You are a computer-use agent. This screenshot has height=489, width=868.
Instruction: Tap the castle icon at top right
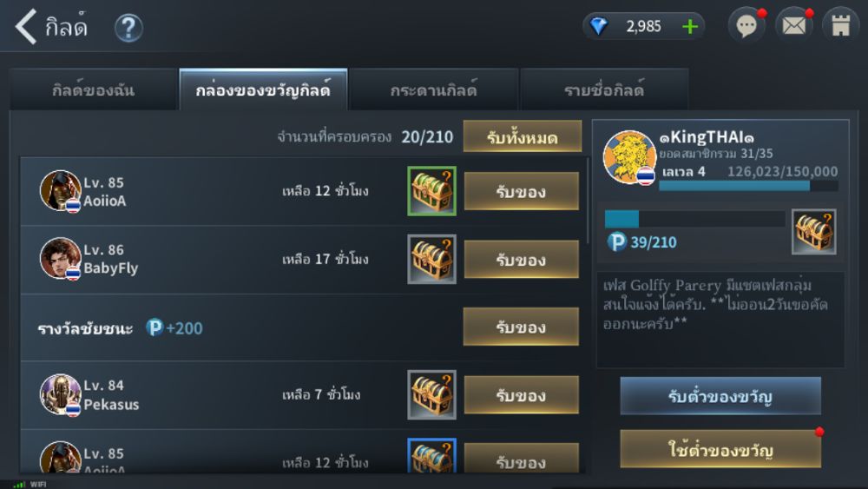840,25
